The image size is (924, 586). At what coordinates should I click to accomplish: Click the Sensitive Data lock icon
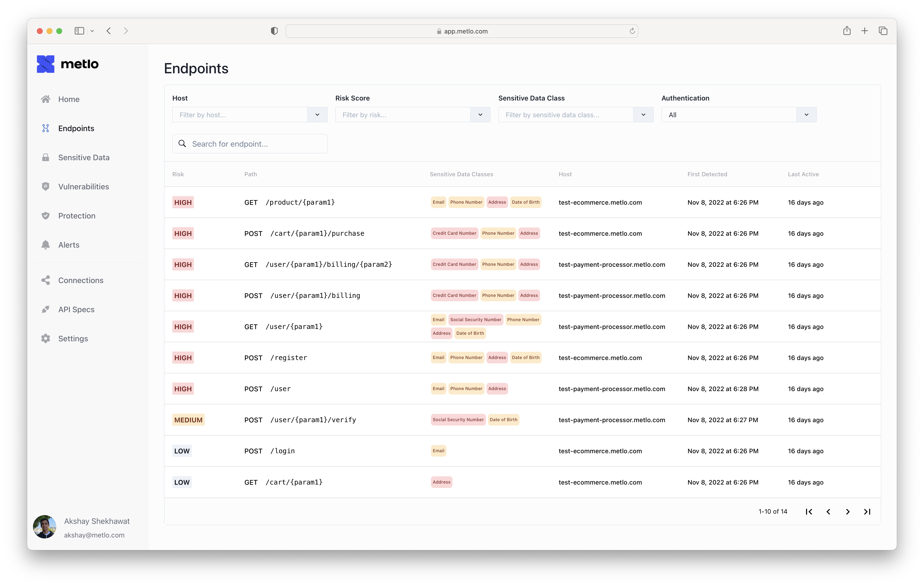[x=46, y=158]
